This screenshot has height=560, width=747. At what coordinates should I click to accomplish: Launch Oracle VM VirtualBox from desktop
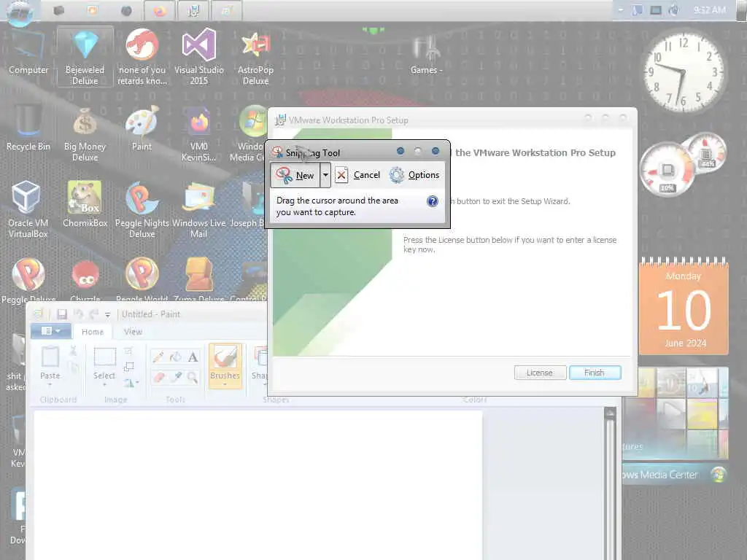[x=28, y=209]
